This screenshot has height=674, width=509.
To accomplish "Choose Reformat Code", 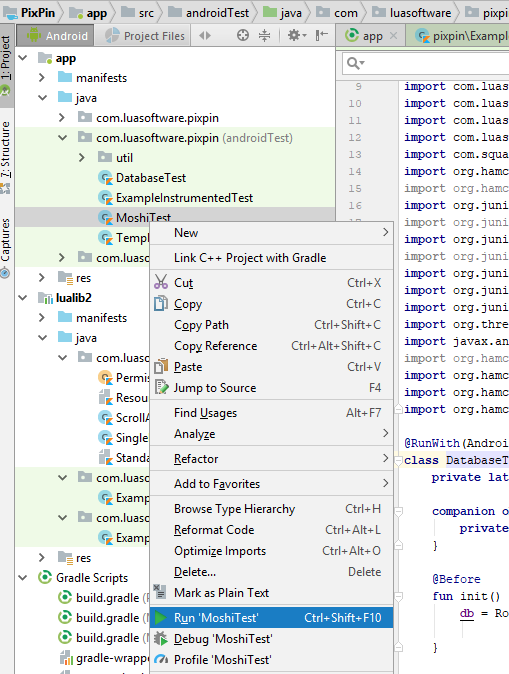I will click(x=272, y=530).
